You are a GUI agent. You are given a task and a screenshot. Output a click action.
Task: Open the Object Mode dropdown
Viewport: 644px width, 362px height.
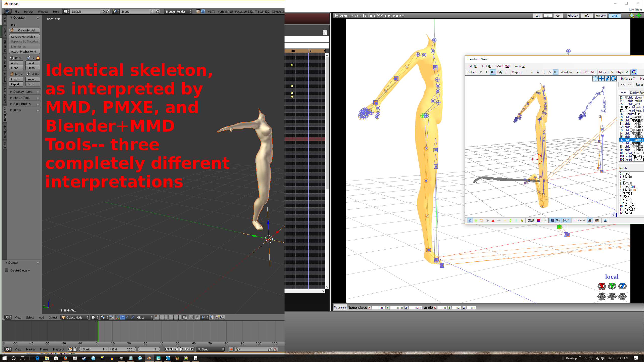pyautogui.click(x=75, y=317)
